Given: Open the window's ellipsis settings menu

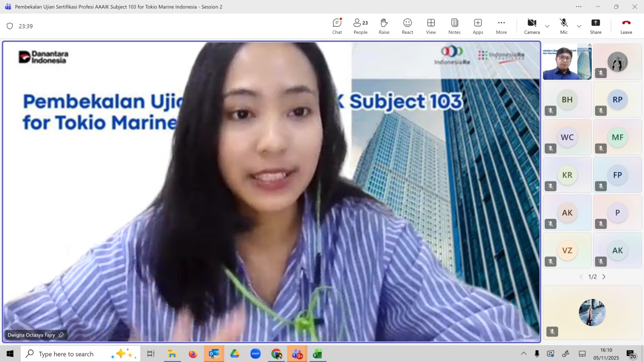Looking at the screenshot, I should tap(578, 7).
